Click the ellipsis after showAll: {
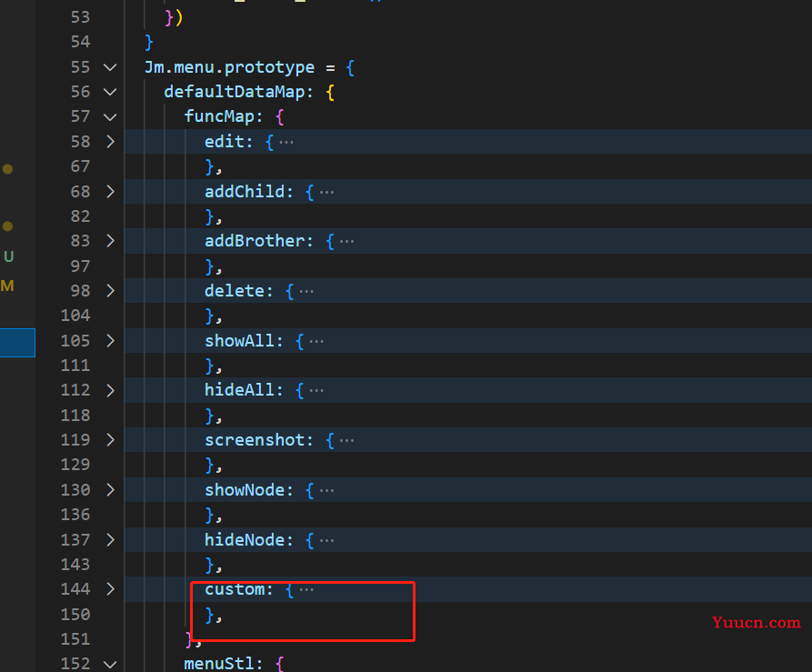The image size is (812, 672). pos(316,341)
